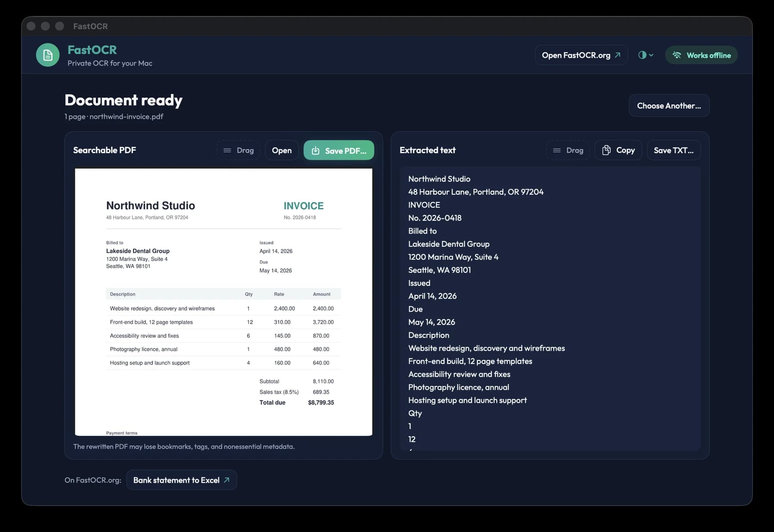Click 'April 14, 2026' in extracted text

[432, 296]
